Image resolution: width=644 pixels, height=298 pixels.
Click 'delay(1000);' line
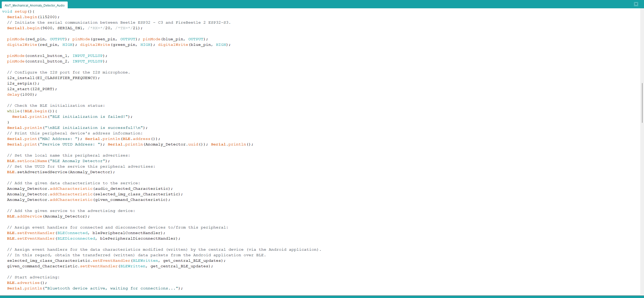click(x=22, y=94)
